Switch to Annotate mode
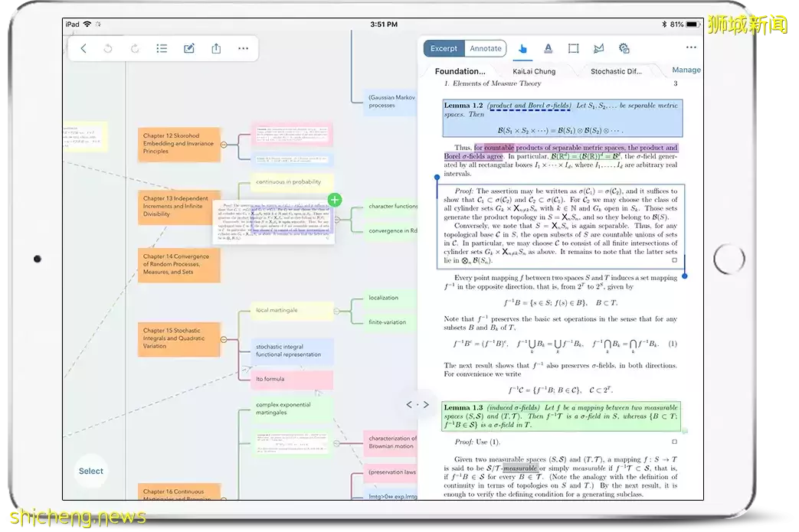 pyautogui.click(x=486, y=48)
